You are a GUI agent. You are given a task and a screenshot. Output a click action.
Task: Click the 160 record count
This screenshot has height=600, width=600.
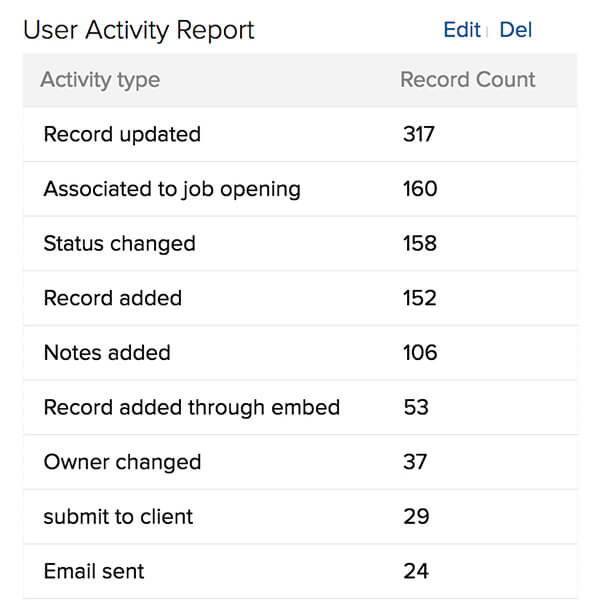420,189
